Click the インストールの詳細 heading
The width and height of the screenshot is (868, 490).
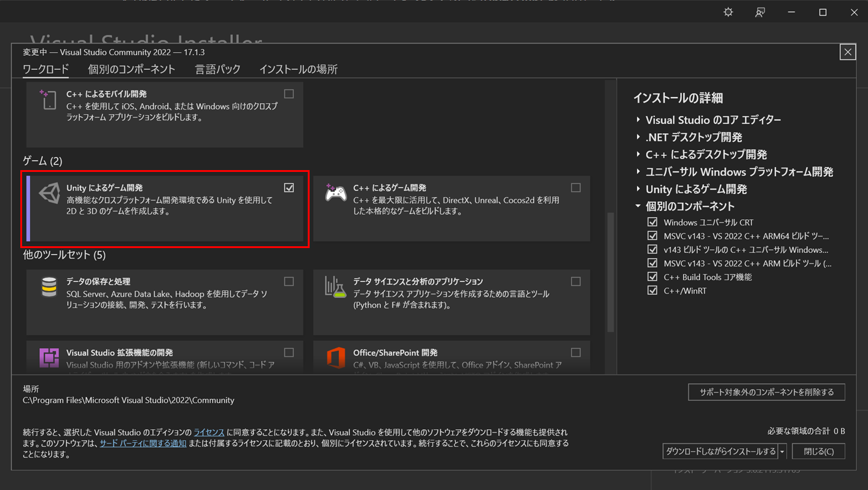click(x=678, y=98)
